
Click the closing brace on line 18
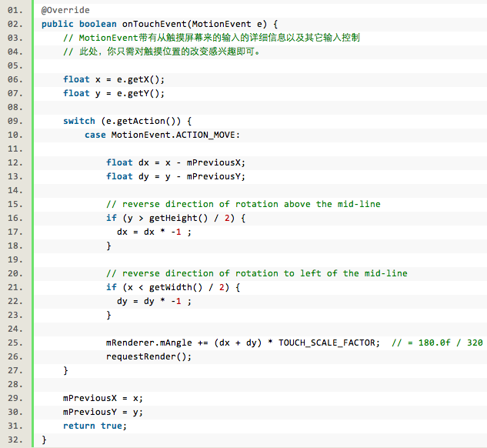click(108, 246)
